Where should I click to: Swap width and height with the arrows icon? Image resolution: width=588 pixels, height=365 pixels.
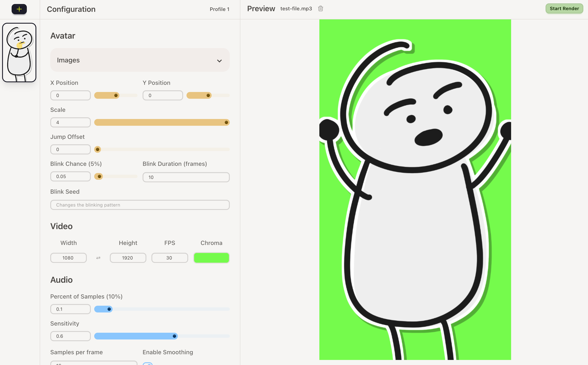pyautogui.click(x=98, y=258)
